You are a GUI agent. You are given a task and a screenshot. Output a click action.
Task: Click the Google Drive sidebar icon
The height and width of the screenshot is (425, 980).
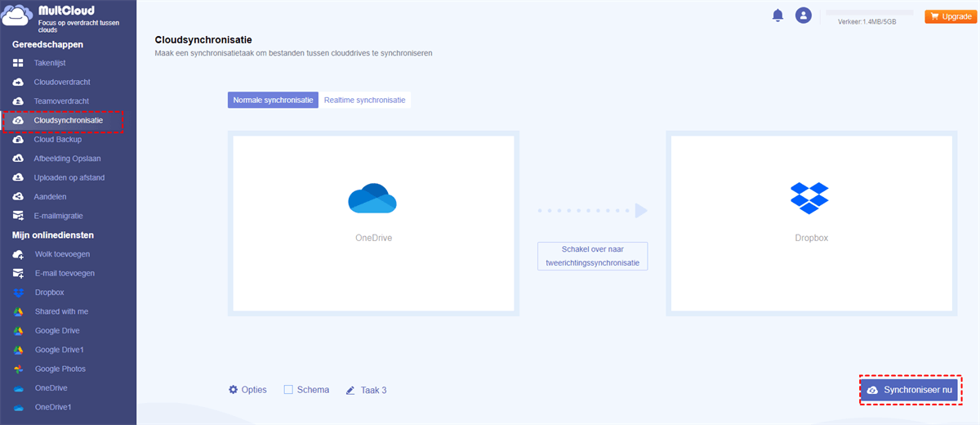tap(18, 331)
